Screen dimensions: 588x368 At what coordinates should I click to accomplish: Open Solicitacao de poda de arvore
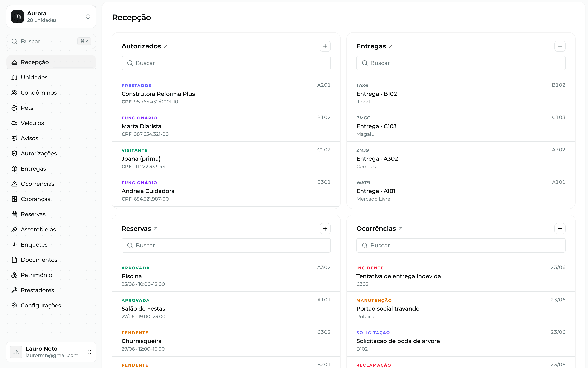pos(461,340)
